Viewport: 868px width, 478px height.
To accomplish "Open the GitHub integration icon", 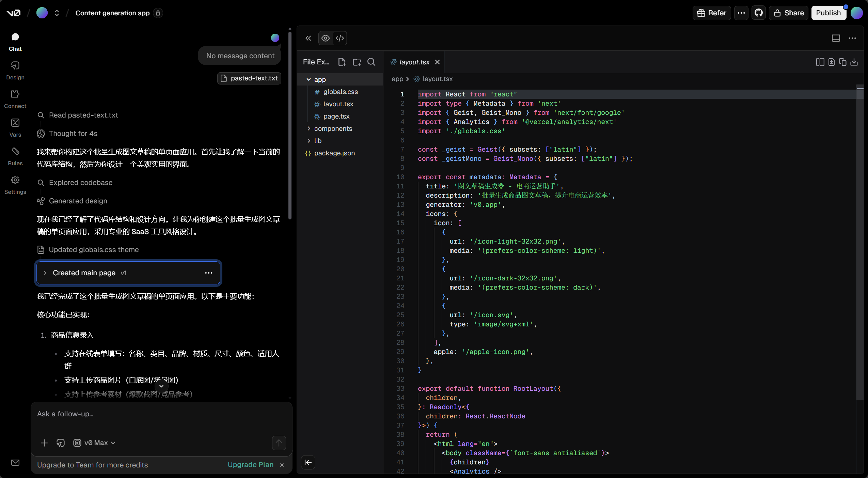I will point(758,13).
